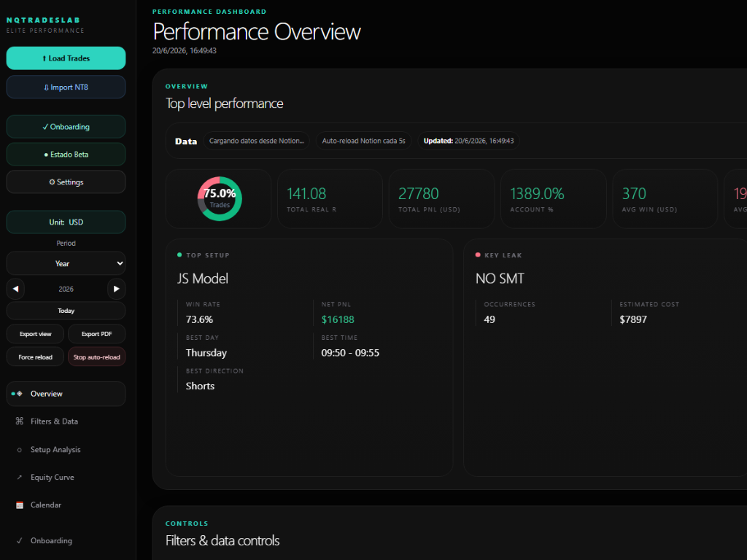This screenshot has width=747, height=560.
Task: Open Onboarding in the bottom navigation
Action: [66, 540]
